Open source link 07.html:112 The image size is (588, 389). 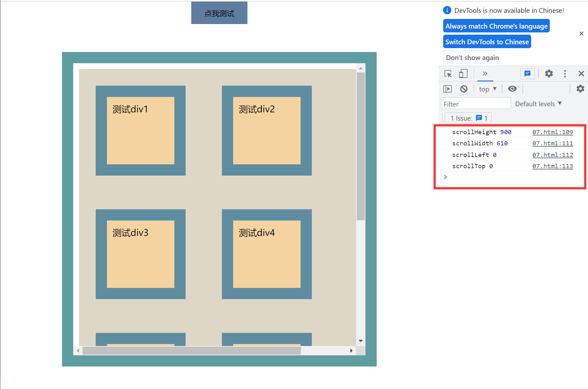(552, 155)
